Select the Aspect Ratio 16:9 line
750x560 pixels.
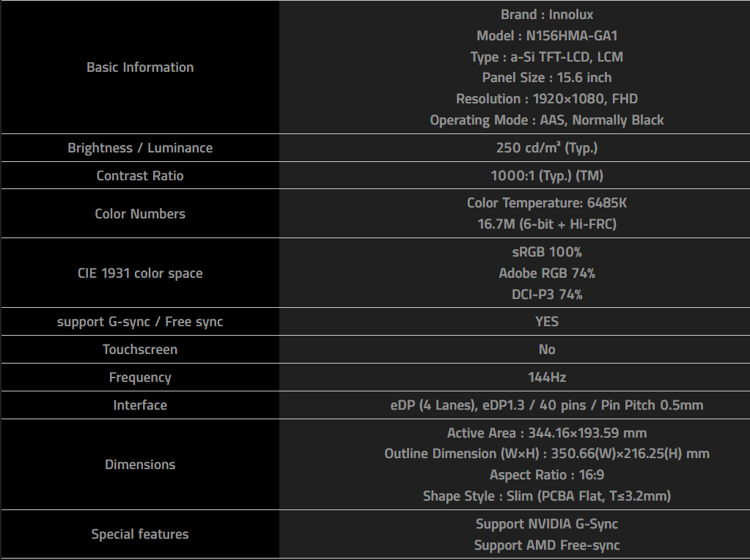(547, 475)
